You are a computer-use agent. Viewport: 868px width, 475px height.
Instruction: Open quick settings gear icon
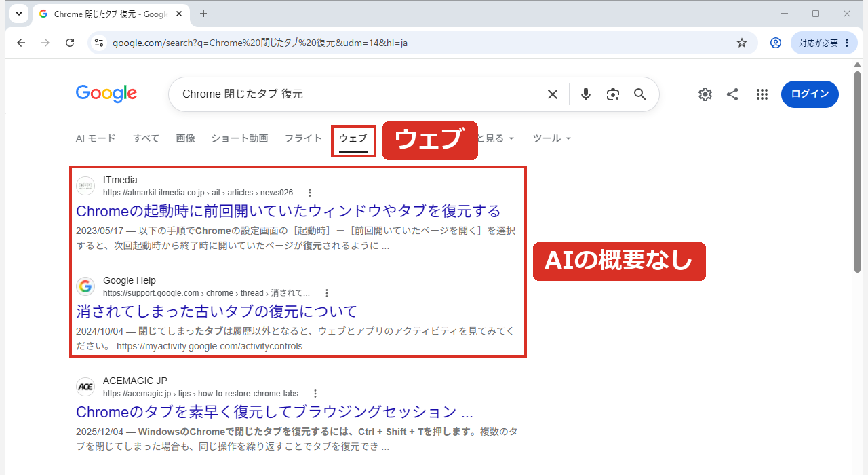tap(705, 94)
